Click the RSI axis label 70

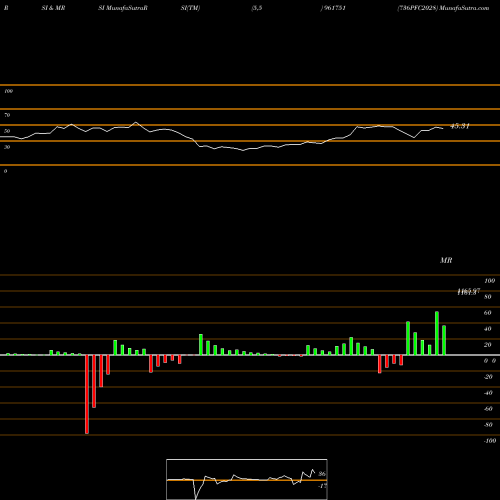[x=7, y=115]
